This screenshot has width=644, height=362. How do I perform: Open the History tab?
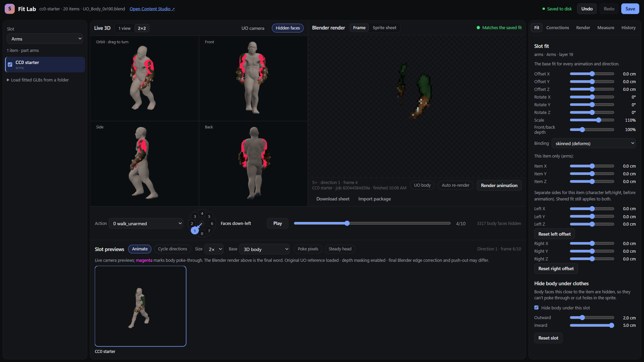pos(628,28)
